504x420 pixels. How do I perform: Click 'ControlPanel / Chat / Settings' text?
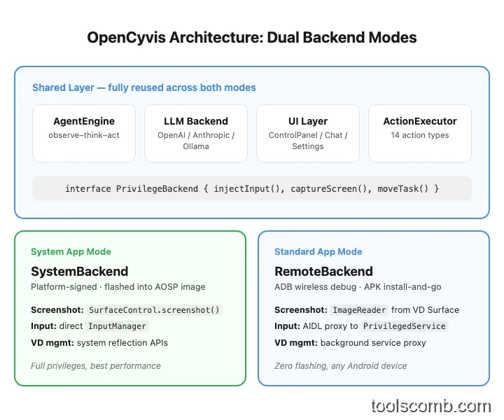point(308,141)
